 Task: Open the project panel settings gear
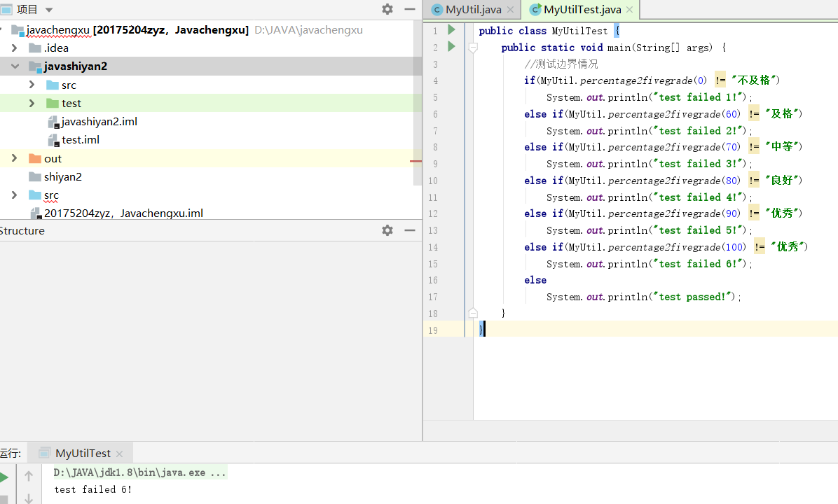click(387, 9)
